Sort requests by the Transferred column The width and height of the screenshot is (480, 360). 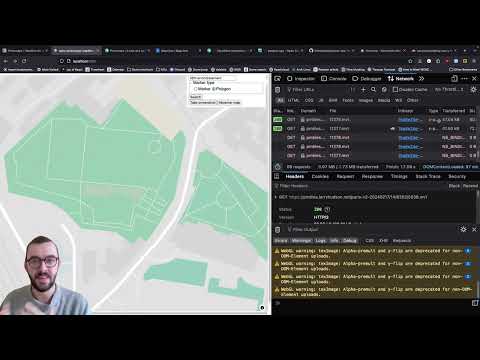[453, 111]
